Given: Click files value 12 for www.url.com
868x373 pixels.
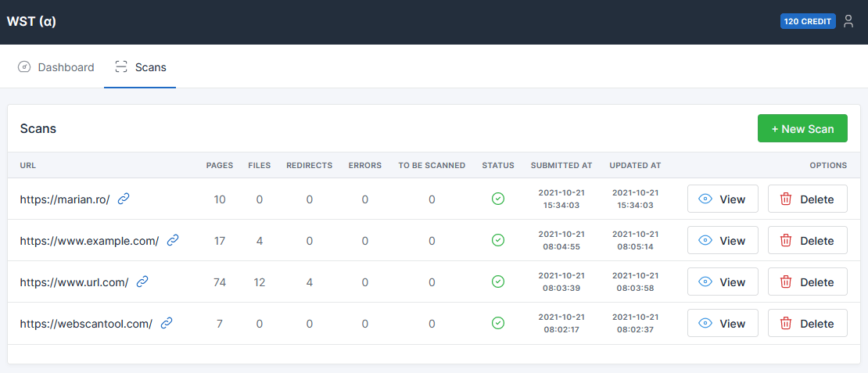Looking at the screenshot, I should click(259, 282).
